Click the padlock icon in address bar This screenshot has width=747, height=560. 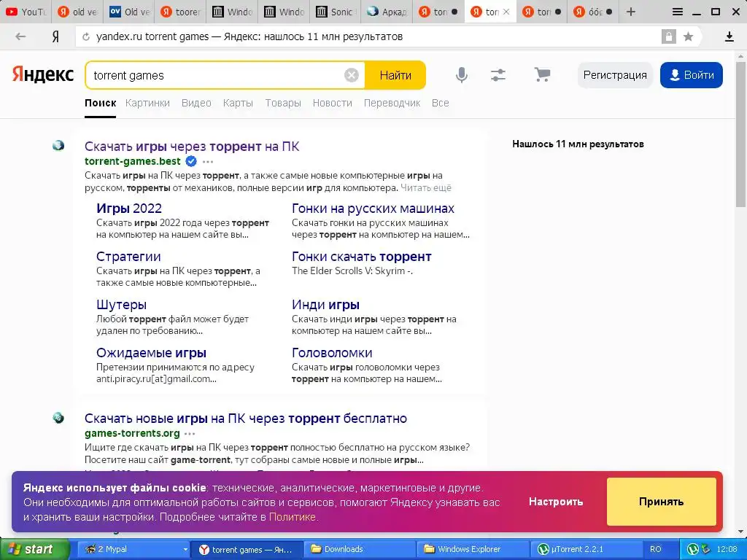click(x=668, y=36)
